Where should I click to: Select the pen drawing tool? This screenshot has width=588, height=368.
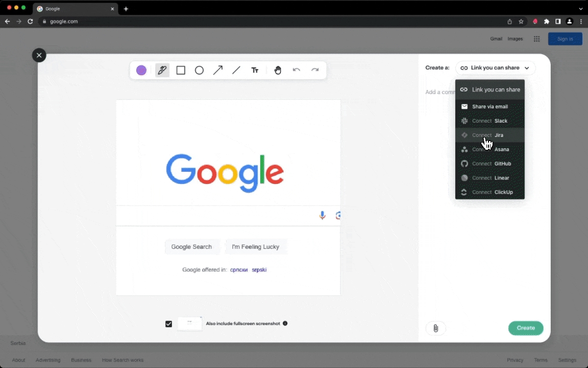coord(162,71)
